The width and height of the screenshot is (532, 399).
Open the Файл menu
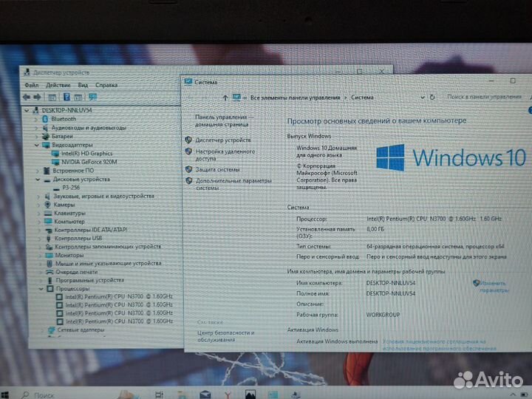[32, 85]
